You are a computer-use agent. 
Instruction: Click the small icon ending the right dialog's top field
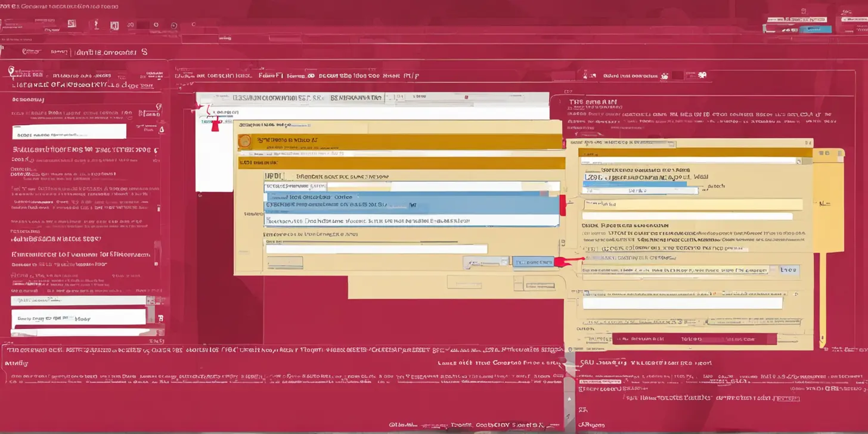tap(799, 161)
